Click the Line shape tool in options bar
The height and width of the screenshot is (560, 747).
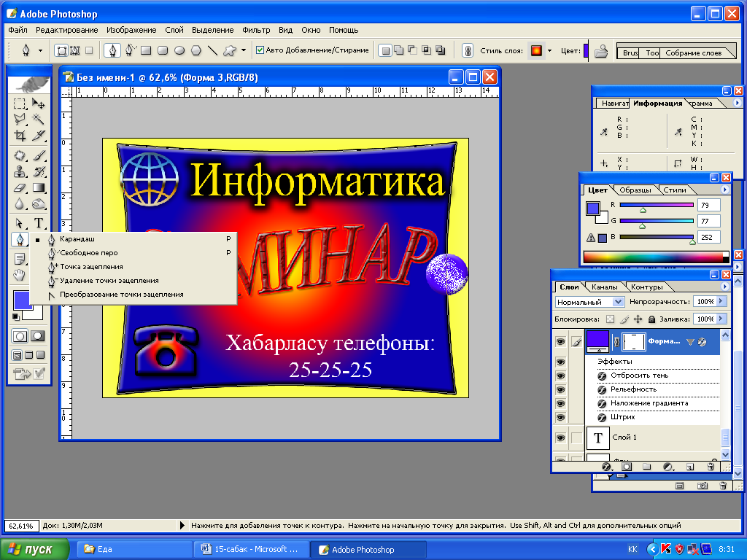coord(213,50)
